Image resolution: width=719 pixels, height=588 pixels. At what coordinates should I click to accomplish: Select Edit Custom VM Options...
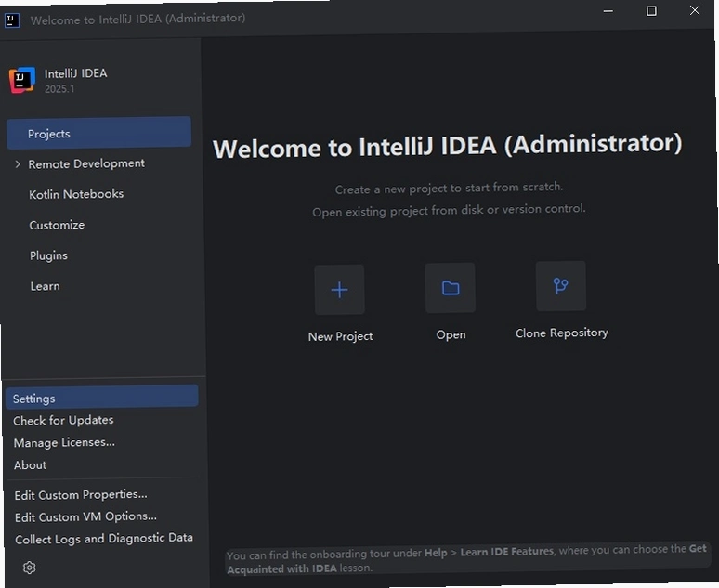pos(85,516)
